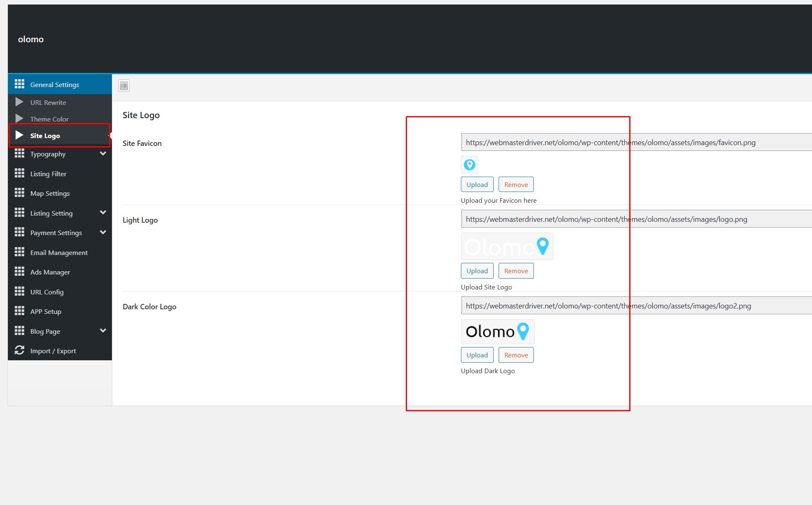The height and width of the screenshot is (505, 812).
Task: Click the arrow icon next to URL Rewrite
Action: click(x=19, y=102)
